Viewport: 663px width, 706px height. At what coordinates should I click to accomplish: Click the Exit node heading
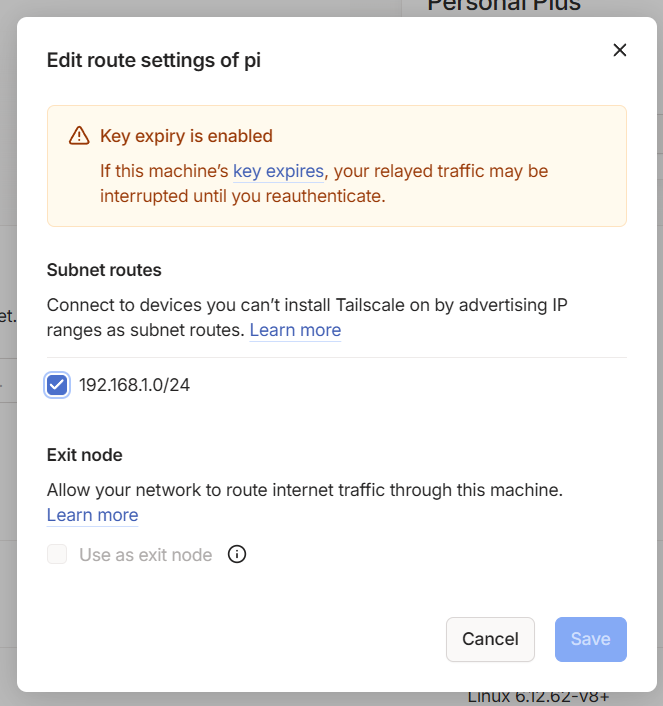click(x=85, y=455)
